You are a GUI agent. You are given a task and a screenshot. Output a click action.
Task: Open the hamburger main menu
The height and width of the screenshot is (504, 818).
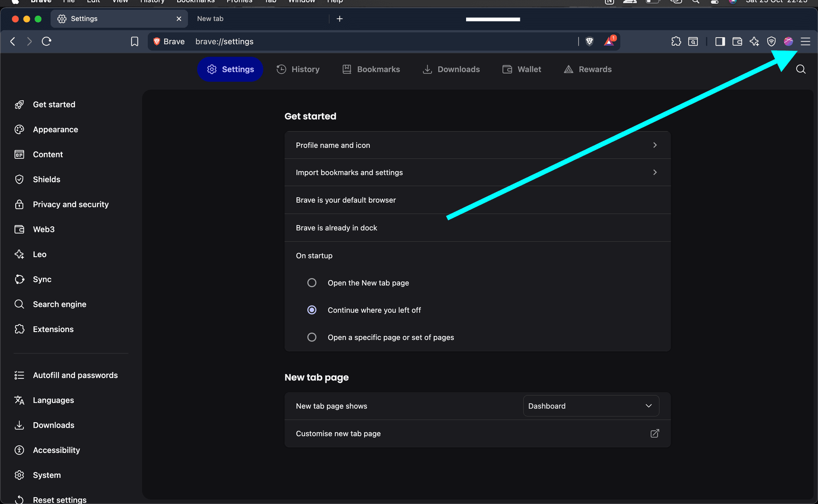[x=805, y=41]
